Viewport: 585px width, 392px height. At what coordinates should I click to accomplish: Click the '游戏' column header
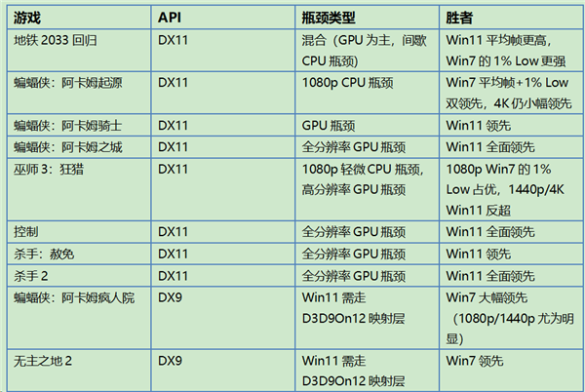(x=79, y=18)
